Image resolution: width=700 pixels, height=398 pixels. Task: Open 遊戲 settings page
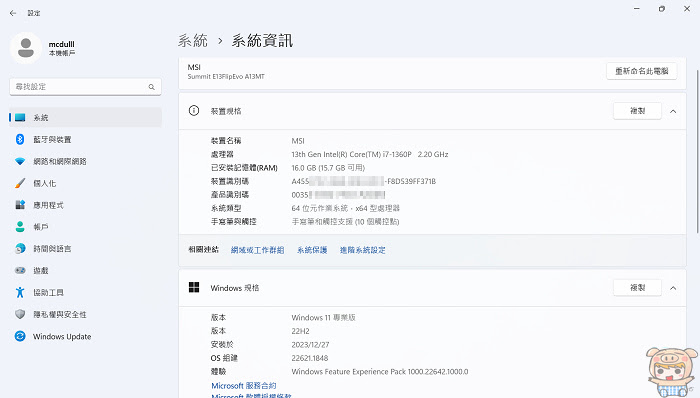(x=85, y=270)
